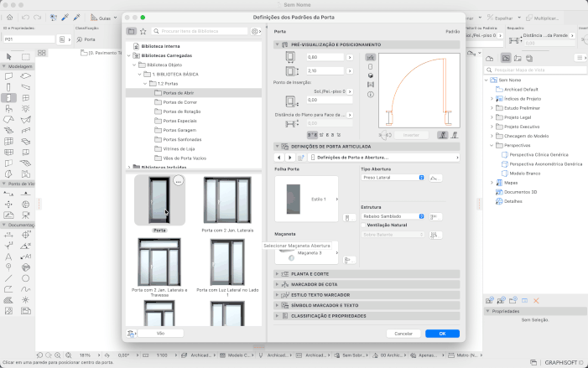Open the Project Map icon in navigator
The width and height of the screenshot is (588, 368).
tap(489, 58)
